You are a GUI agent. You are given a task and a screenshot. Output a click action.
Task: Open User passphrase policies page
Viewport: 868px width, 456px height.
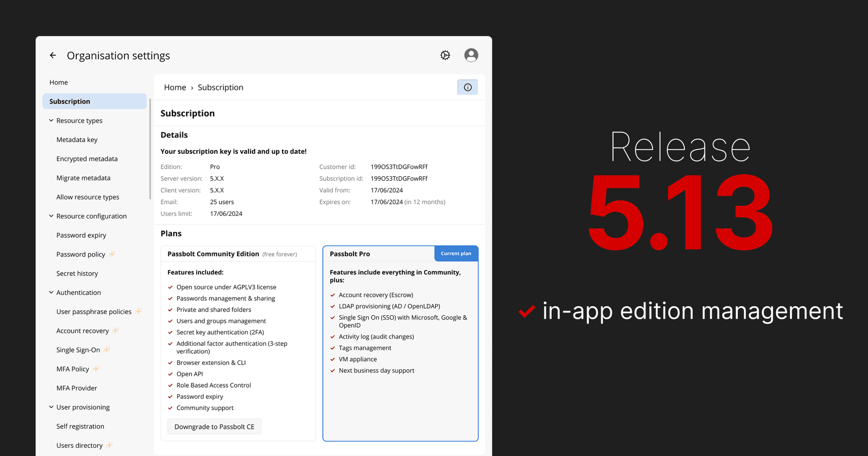tap(94, 312)
